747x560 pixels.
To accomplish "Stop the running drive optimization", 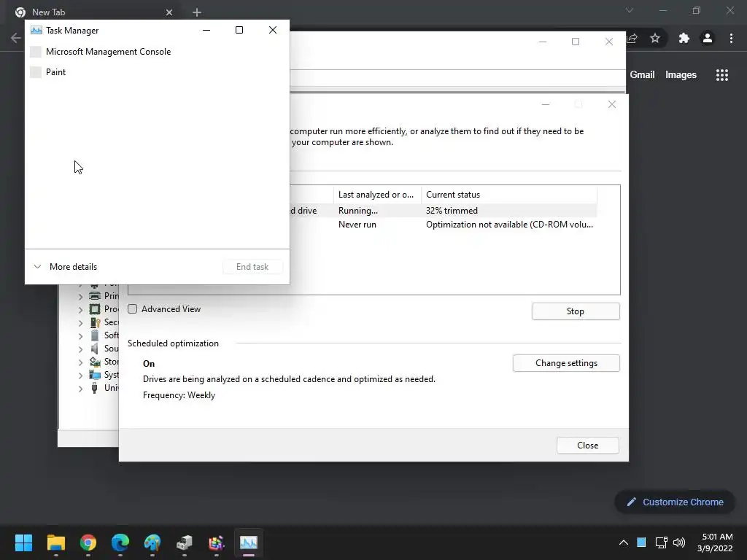I will click(576, 311).
